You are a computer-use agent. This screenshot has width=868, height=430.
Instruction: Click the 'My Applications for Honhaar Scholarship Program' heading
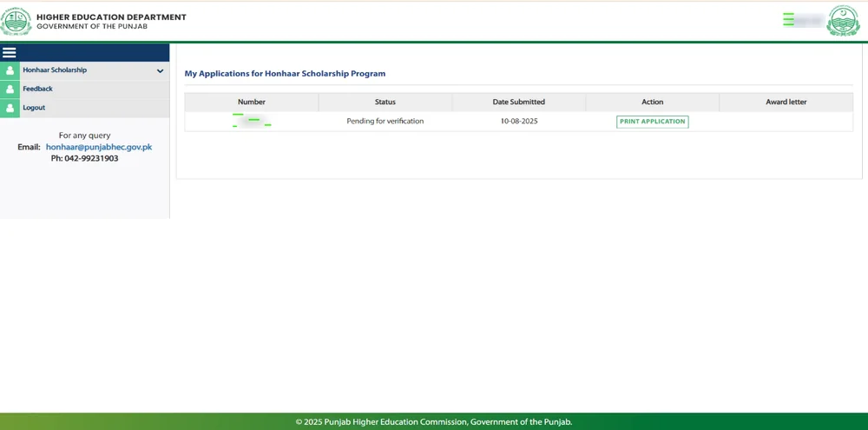click(285, 73)
